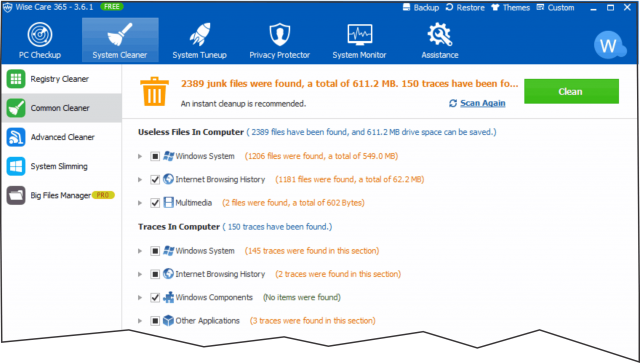Click '1181 files were found, a total of 62.2 MB'
Screen dimensions: 640x363
pos(350,179)
